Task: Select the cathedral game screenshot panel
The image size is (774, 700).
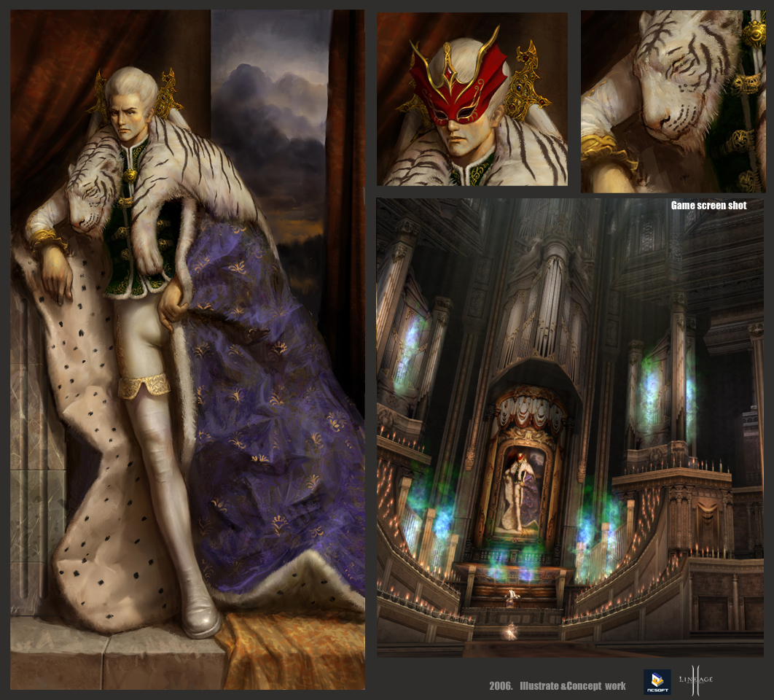Action: [x=570, y=428]
